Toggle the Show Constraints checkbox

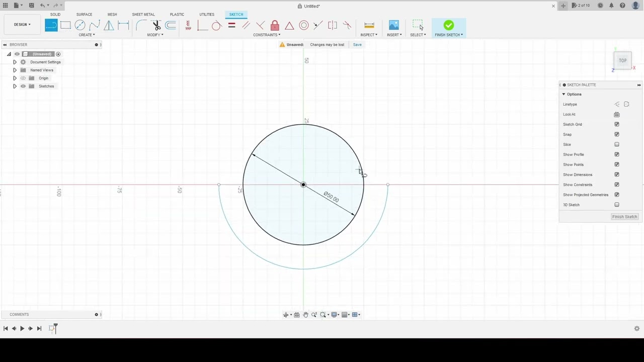click(617, 185)
